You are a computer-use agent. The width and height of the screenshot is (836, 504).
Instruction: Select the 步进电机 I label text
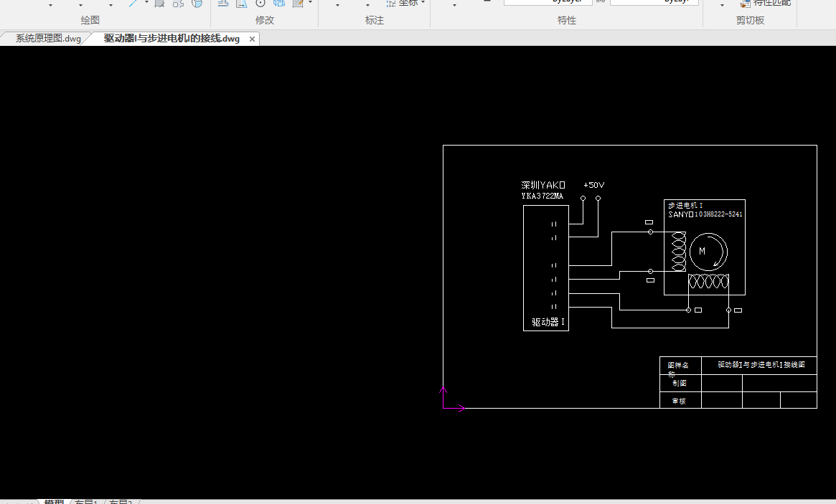[x=685, y=205]
